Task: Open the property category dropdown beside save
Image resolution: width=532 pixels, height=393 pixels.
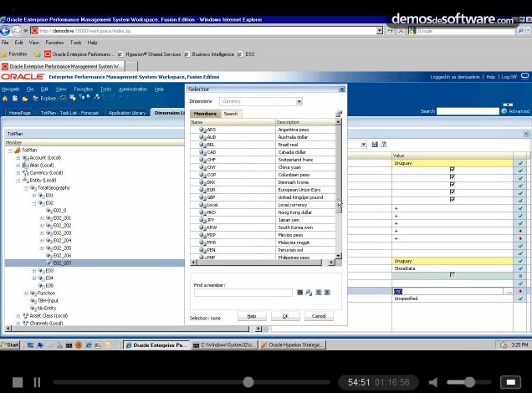Action: tap(364, 145)
